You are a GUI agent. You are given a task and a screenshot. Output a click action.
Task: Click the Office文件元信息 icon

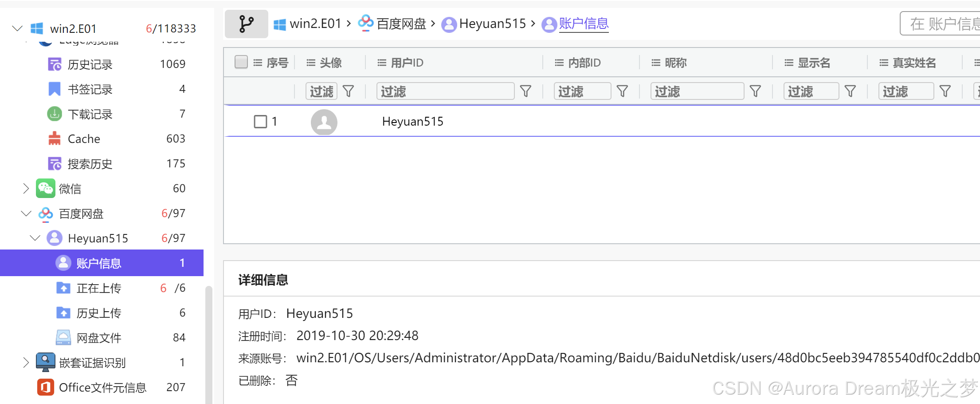(x=46, y=387)
